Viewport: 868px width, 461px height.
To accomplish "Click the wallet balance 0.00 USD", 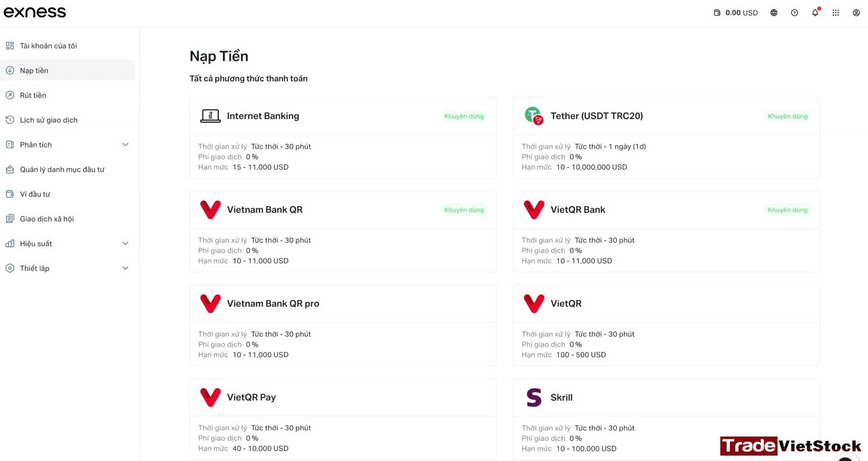I will (736, 13).
